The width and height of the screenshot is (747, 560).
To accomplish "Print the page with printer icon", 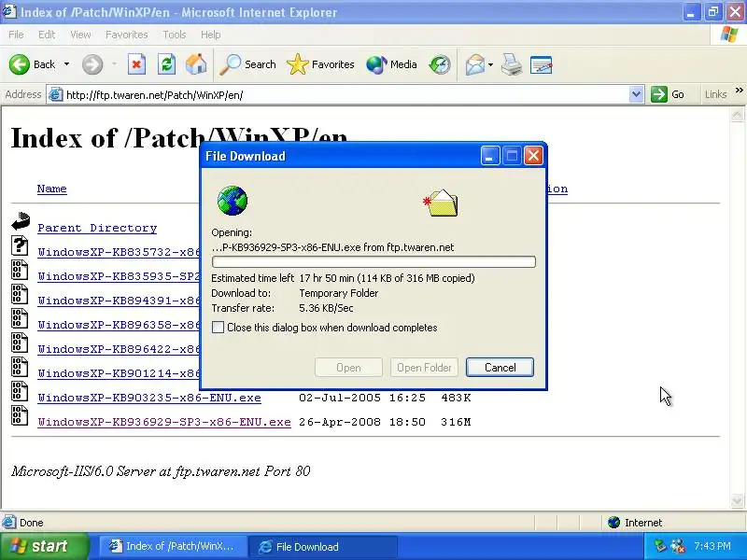I will tap(512, 64).
